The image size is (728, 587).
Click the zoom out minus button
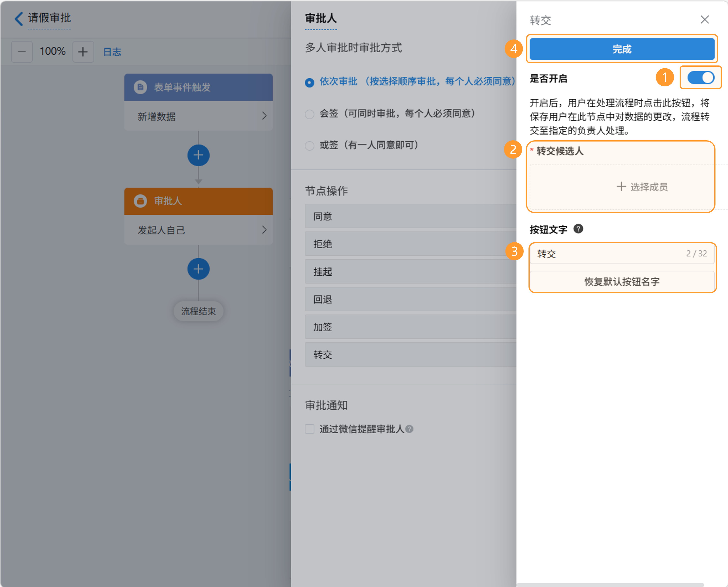point(22,52)
